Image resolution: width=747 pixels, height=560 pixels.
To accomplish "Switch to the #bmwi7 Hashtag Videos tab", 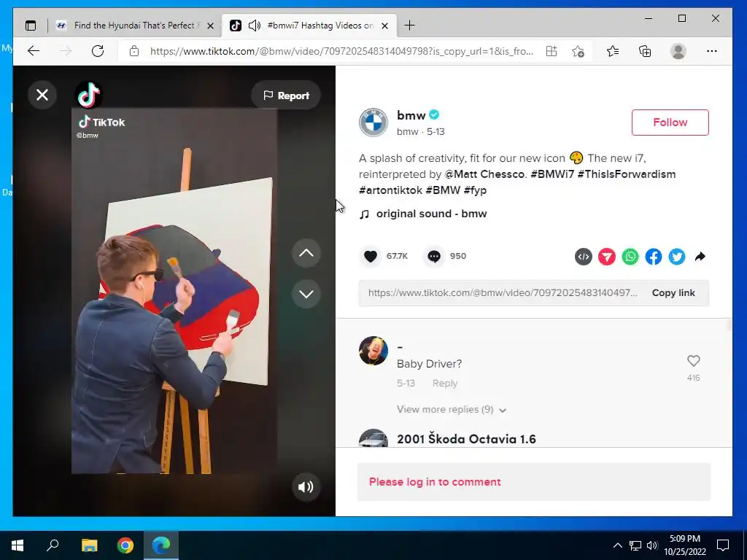I will click(x=309, y=26).
